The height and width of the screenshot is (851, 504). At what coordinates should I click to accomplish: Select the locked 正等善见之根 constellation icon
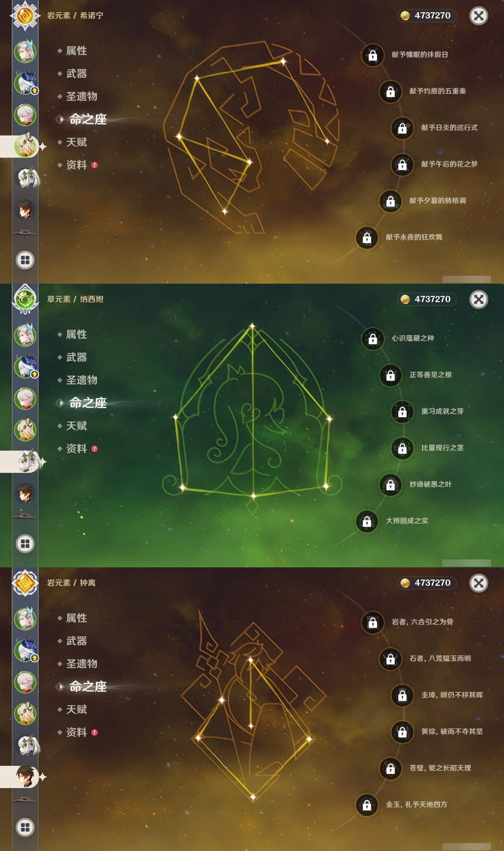(390, 375)
